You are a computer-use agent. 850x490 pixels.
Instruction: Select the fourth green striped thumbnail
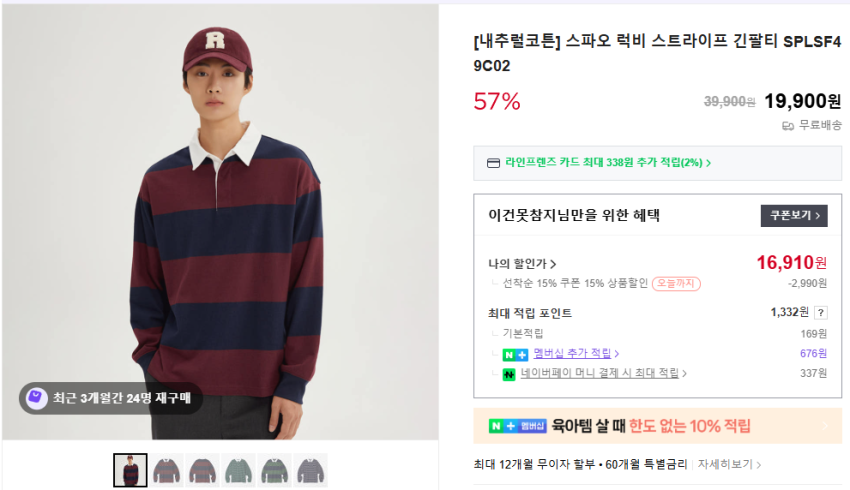click(x=239, y=470)
